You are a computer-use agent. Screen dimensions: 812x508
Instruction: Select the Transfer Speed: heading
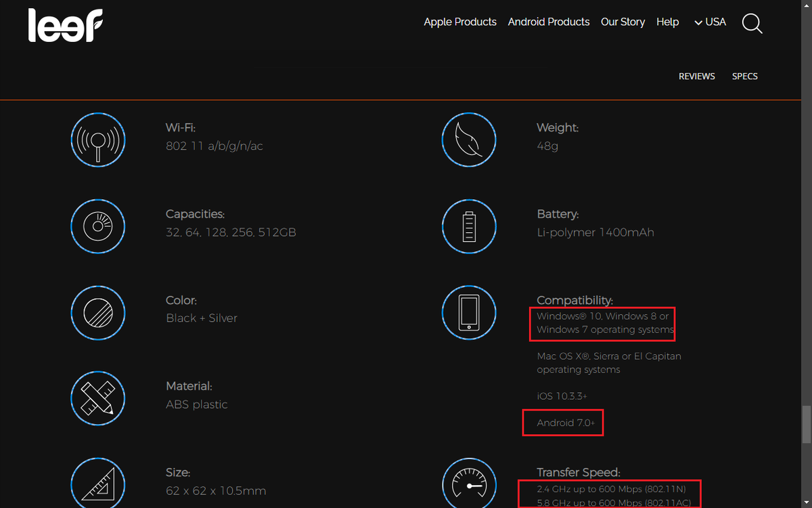pos(579,473)
